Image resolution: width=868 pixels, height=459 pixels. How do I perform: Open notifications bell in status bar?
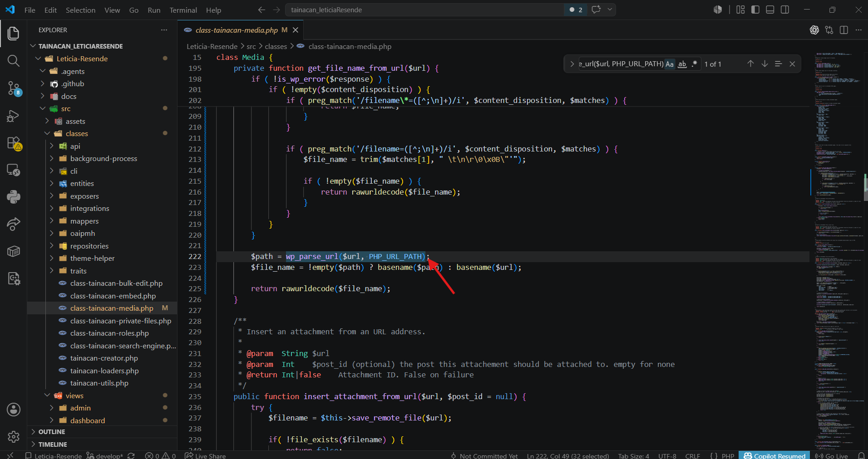[861, 456]
